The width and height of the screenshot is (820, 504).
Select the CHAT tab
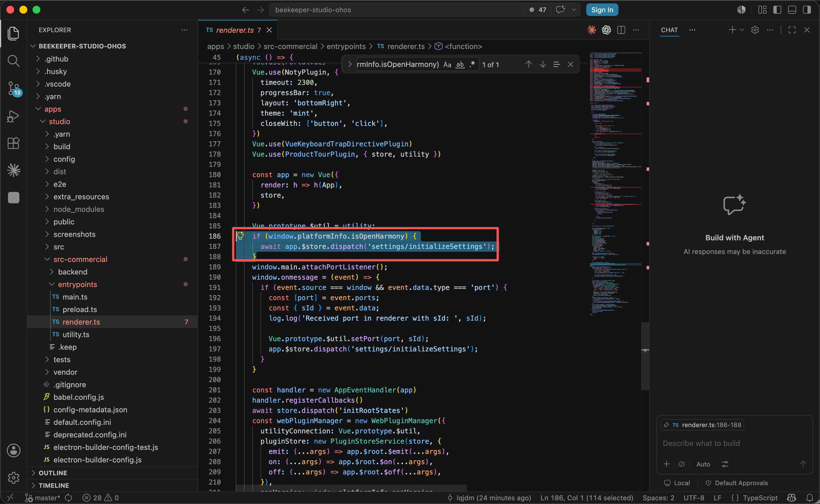(x=669, y=30)
